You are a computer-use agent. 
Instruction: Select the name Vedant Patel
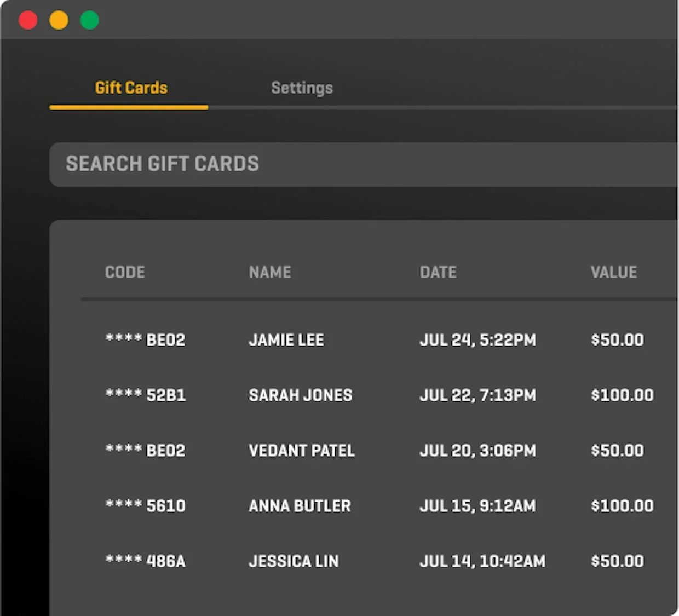pos(302,451)
